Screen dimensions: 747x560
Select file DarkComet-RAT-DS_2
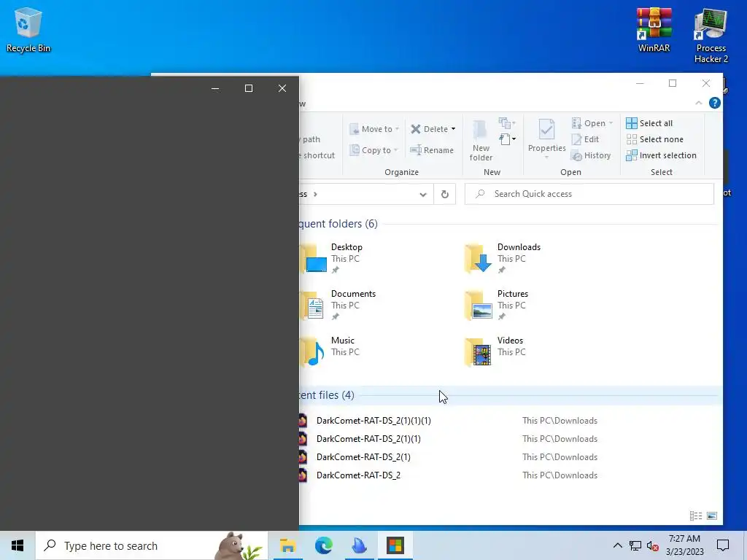tap(358, 475)
